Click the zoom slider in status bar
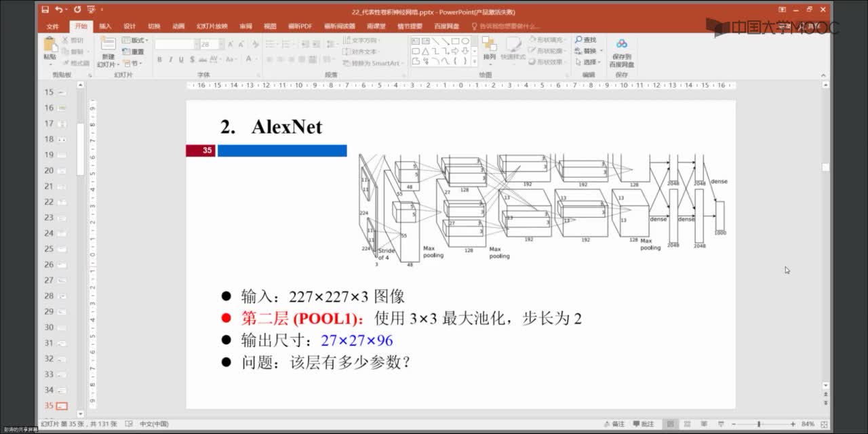This screenshot has height=434, width=868. [759, 424]
